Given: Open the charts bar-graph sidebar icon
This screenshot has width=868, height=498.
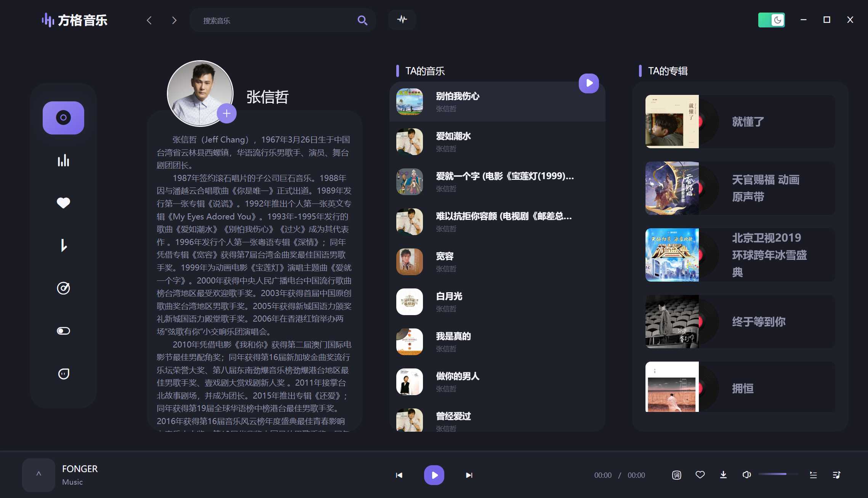Looking at the screenshot, I should coord(63,160).
